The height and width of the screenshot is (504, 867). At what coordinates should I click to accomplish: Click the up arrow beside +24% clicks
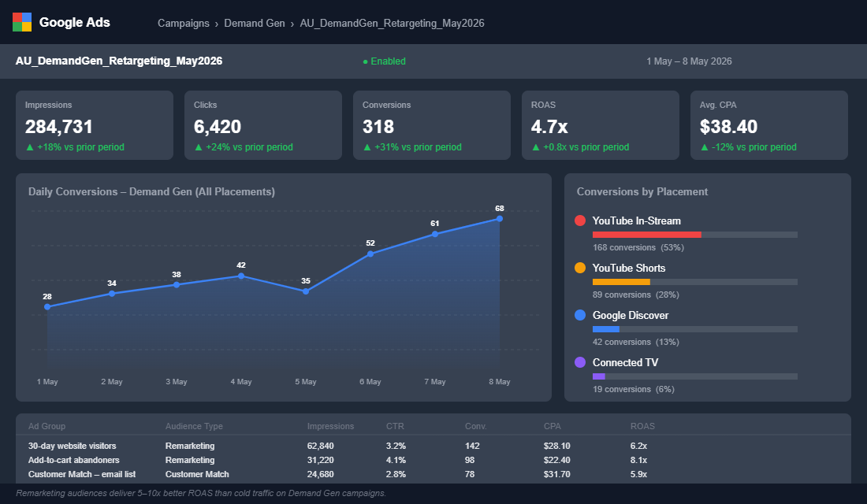coord(199,147)
